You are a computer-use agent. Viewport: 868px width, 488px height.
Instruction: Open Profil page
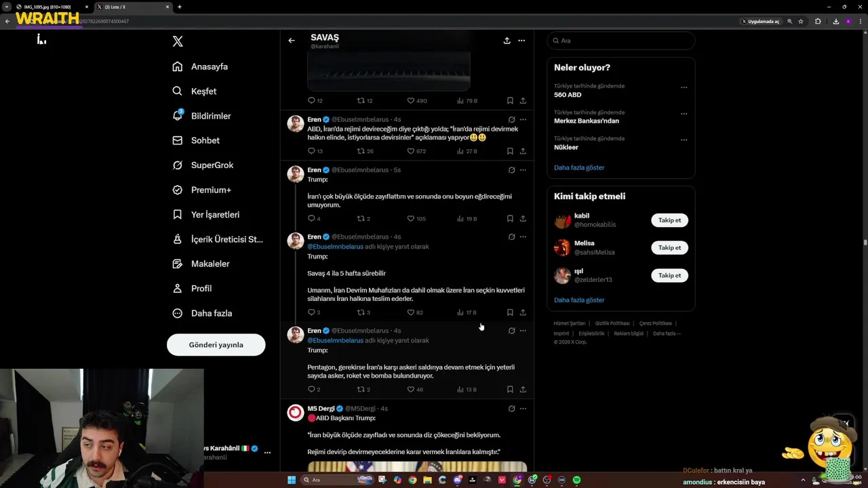[x=192, y=288]
